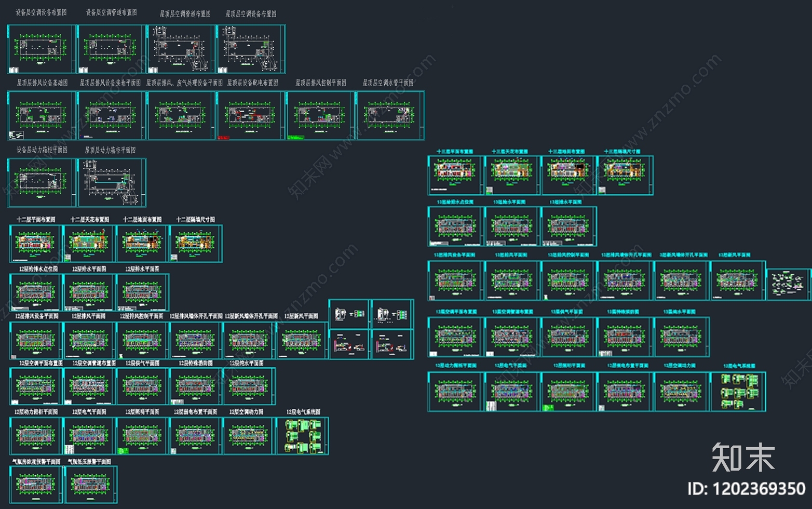Select the 屋顶层设备配电布置图 drawing sheet
The height and width of the screenshot is (509, 812).
(251, 115)
